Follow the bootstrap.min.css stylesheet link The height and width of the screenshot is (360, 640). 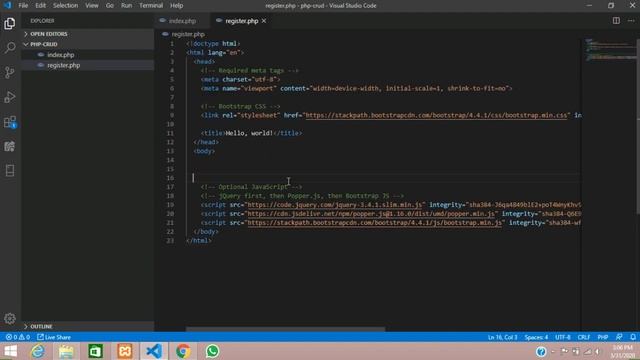coord(436,115)
